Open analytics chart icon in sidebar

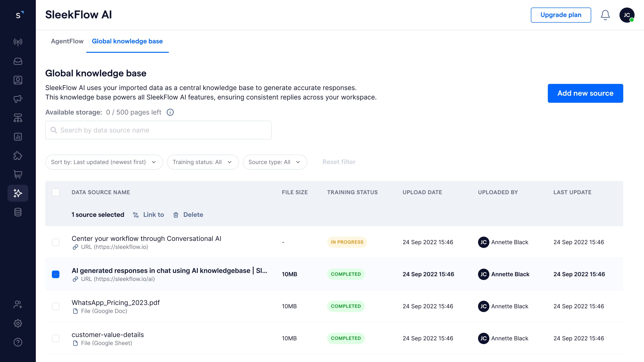[18, 137]
